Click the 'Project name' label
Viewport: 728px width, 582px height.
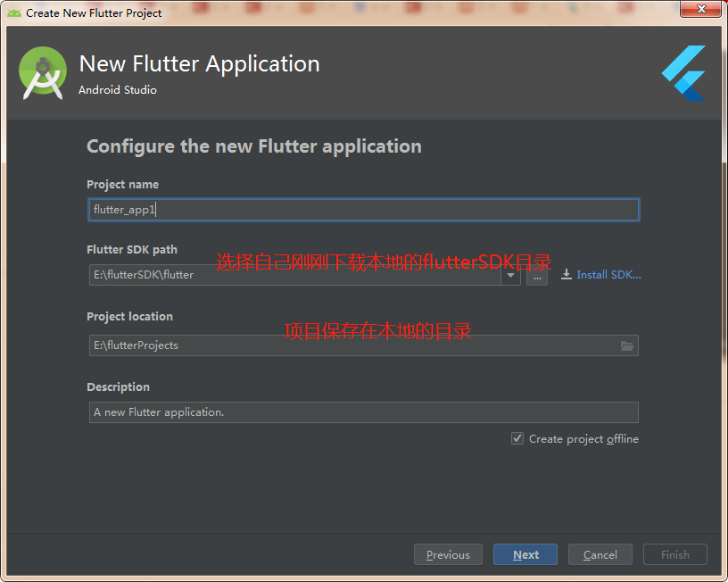click(122, 185)
